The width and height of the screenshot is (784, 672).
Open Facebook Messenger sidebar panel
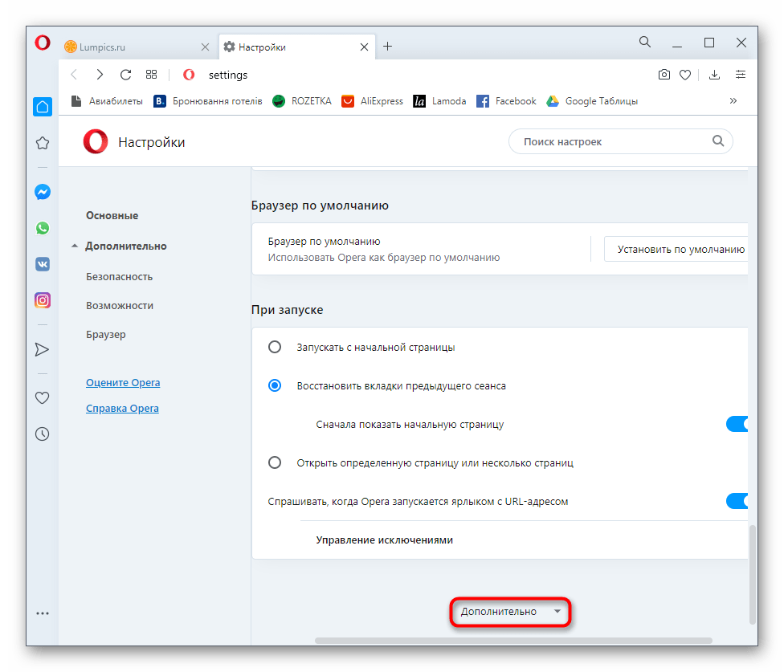click(43, 192)
